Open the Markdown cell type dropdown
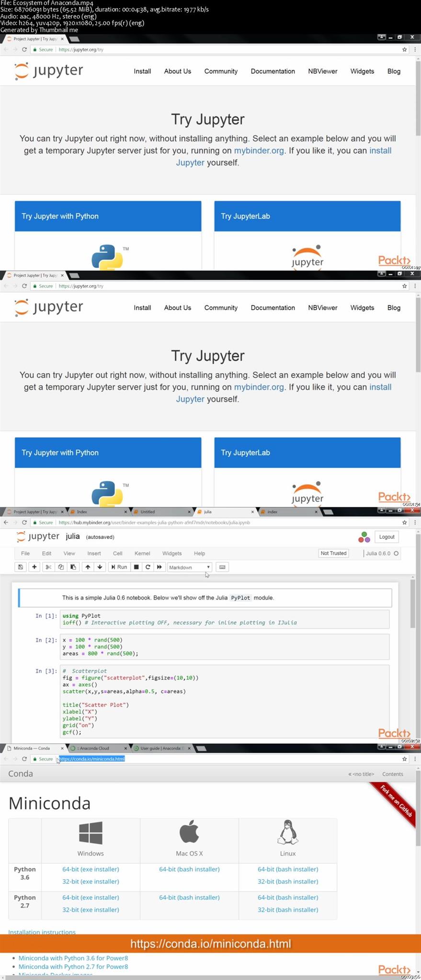Image resolution: width=421 pixels, height=980 pixels. point(190,567)
